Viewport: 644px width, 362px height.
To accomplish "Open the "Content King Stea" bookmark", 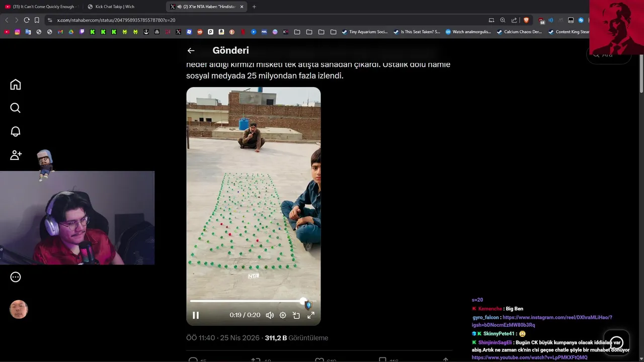I will 569,32.
